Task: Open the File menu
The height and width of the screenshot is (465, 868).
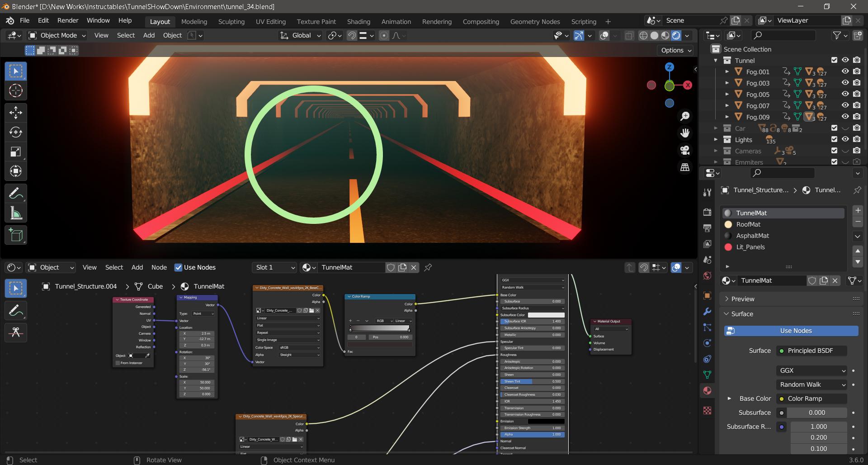Action: tap(24, 20)
